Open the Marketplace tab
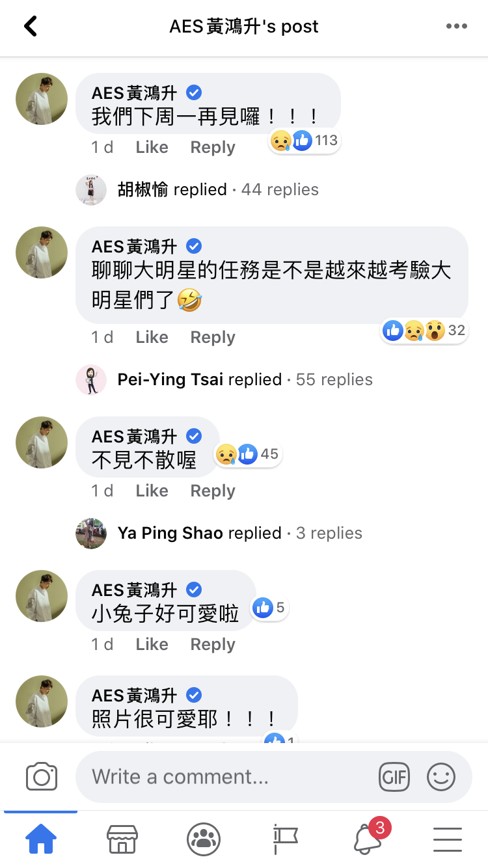The width and height of the screenshot is (488, 868). coord(122,839)
